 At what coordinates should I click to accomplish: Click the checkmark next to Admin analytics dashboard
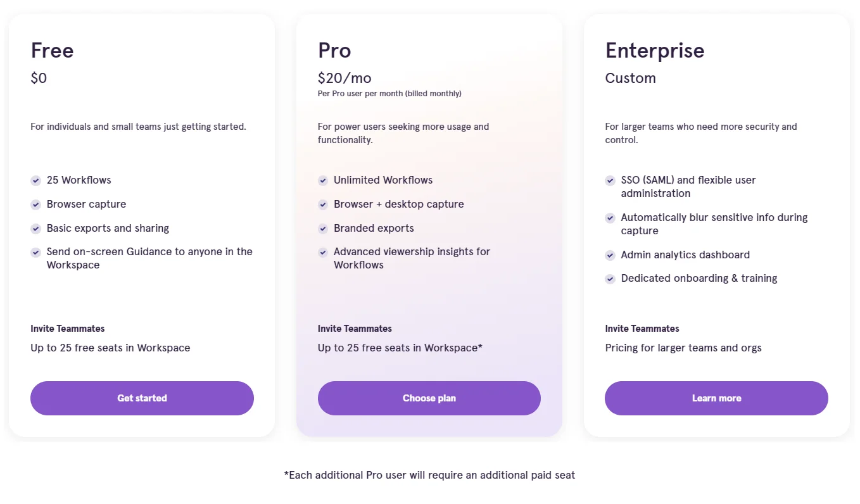point(610,255)
